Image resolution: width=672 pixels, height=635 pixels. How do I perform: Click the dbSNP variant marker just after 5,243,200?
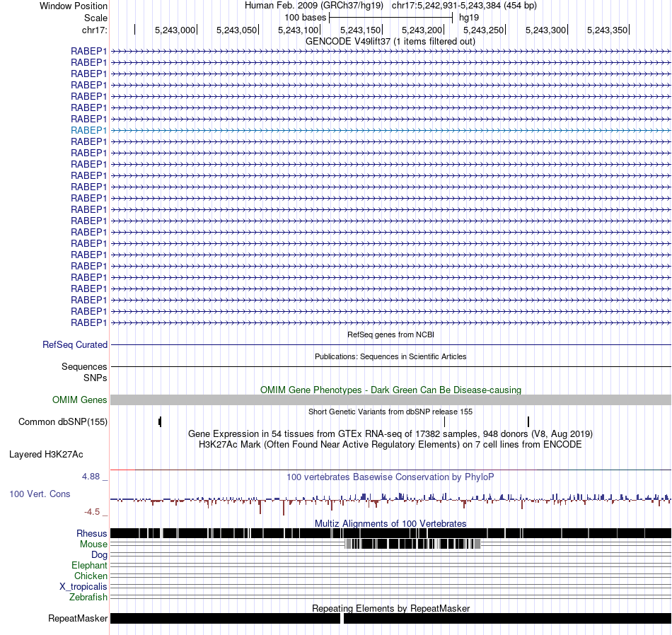pos(444,421)
